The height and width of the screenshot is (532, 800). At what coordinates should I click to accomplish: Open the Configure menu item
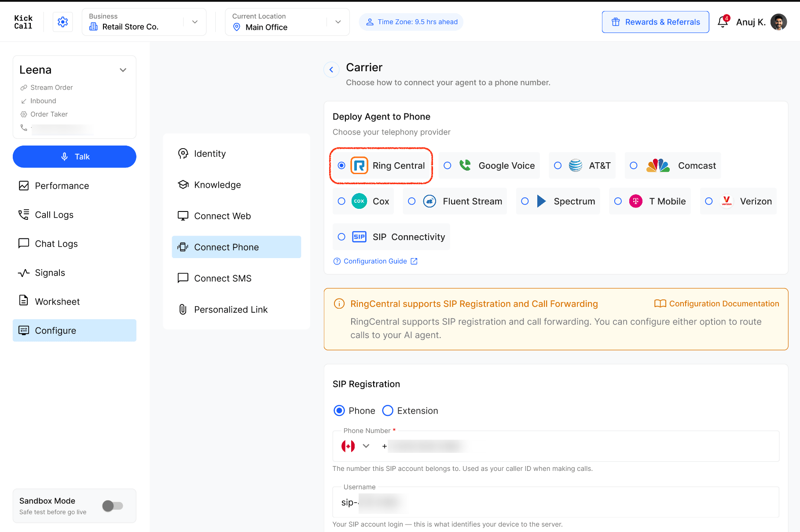click(74, 331)
